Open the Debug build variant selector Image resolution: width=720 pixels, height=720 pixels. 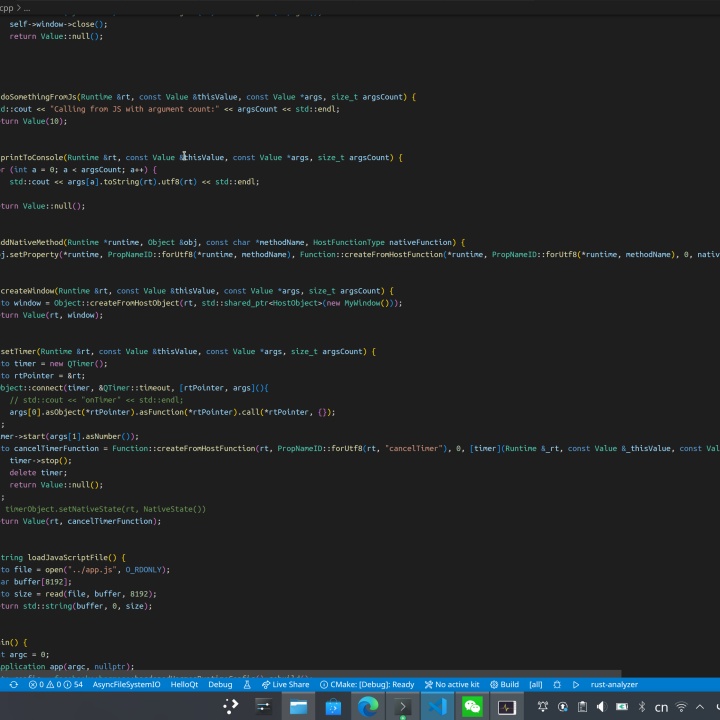(220, 684)
